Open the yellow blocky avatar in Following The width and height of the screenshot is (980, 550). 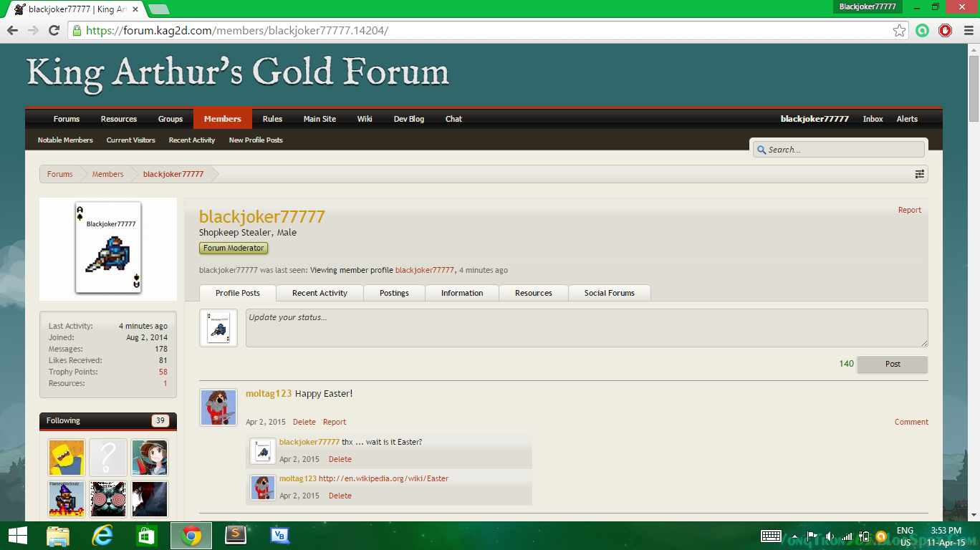pyautogui.click(x=67, y=458)
